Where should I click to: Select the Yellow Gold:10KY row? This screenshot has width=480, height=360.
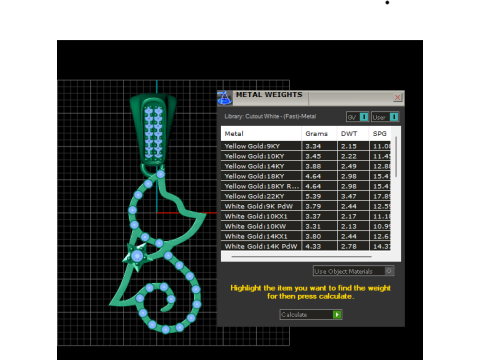(x=306, y=156)
